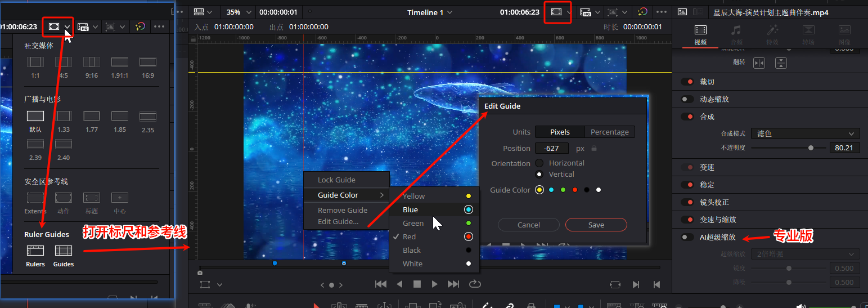
Task: Choose cyan Guide Color swatch in dialog
Action: (551, 190)
